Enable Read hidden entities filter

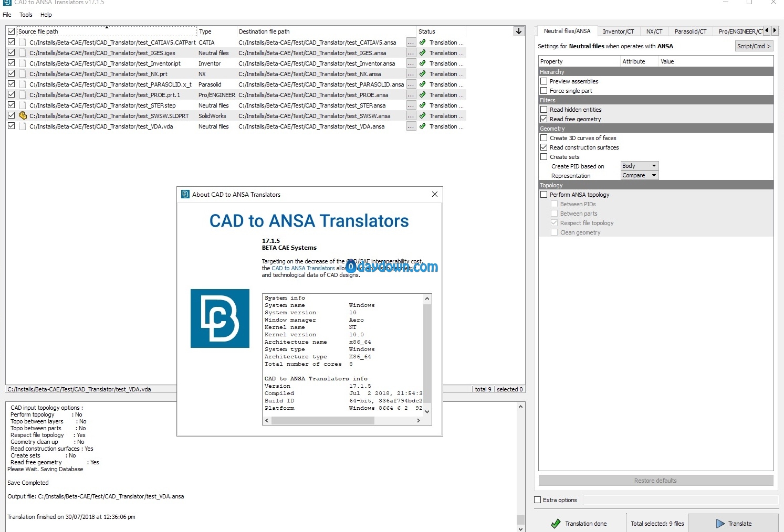click(544, 110)
